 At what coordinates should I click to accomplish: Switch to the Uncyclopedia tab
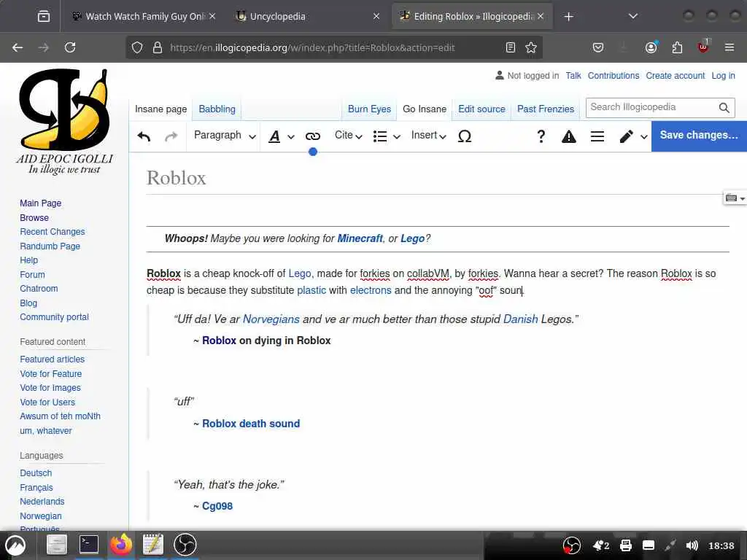click(x=307, y=17)
